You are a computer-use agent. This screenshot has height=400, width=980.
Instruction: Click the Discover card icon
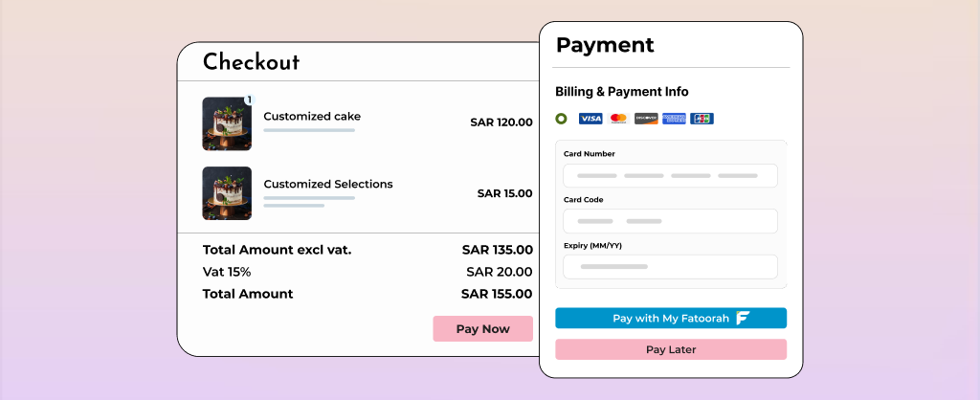[646, 119]
